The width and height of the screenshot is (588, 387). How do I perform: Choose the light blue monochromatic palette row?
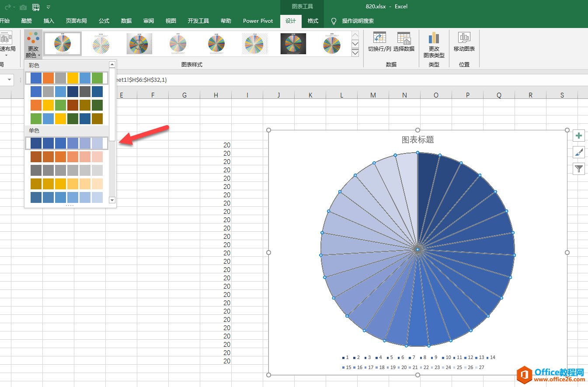click(x=66, y=197)
